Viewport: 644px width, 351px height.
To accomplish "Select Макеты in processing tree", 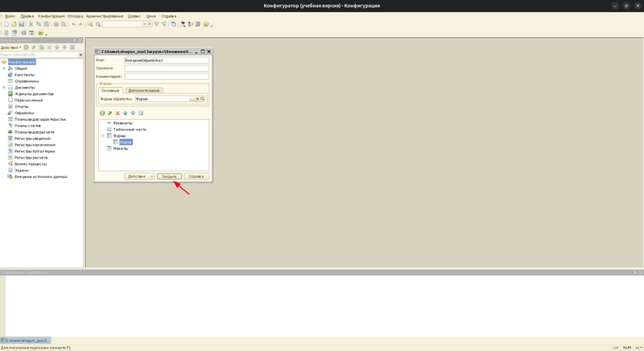I will click(120, 148).
